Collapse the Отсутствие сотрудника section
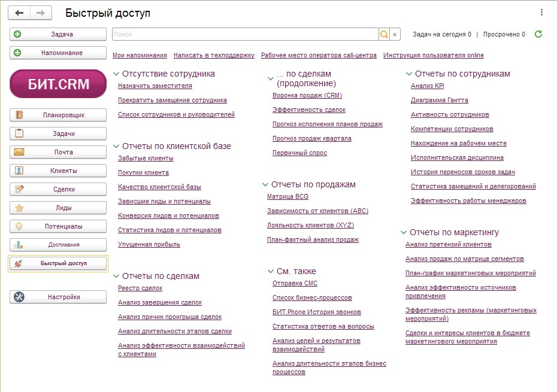This screenshot has width=557, height=392. click(116, 74)
